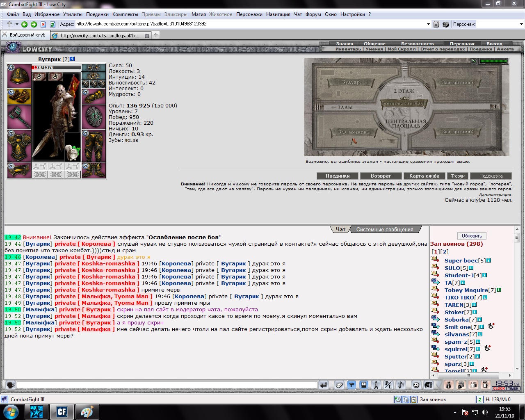Switch to Системные сообщения tab

[x=385, y=229]
